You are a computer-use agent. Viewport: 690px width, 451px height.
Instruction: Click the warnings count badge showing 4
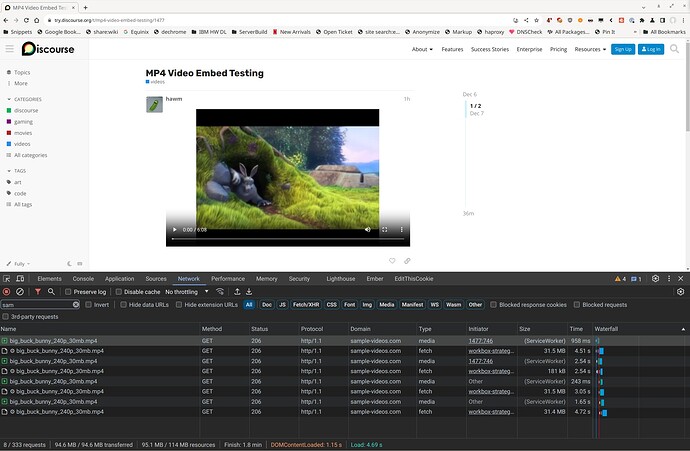click(620, 279)
